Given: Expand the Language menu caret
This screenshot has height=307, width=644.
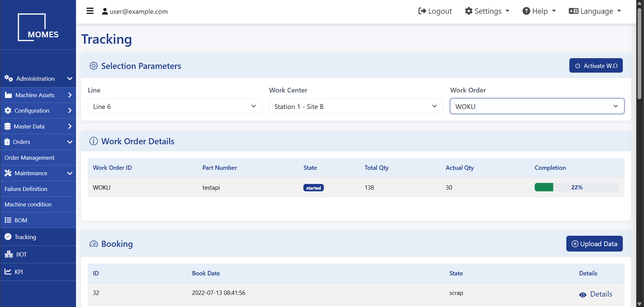Looking at the screenshot, I should [x=619, y=11].
